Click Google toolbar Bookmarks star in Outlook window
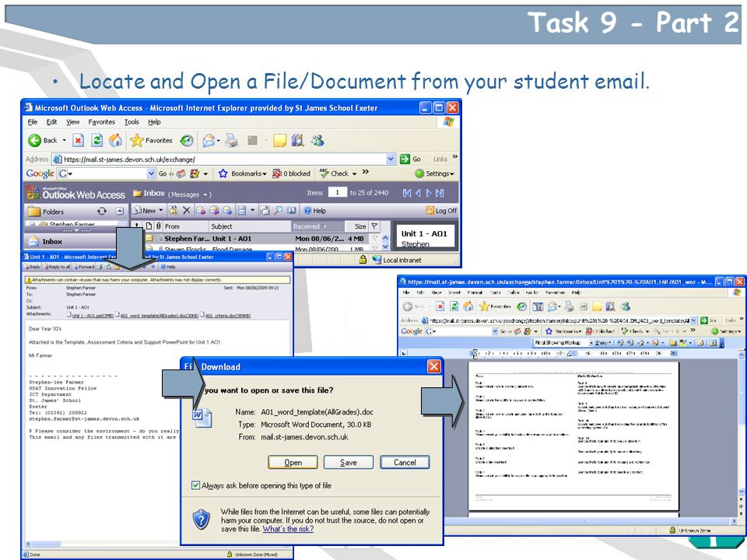The width and height of the screenshot is (747, 560). [223, 173]
